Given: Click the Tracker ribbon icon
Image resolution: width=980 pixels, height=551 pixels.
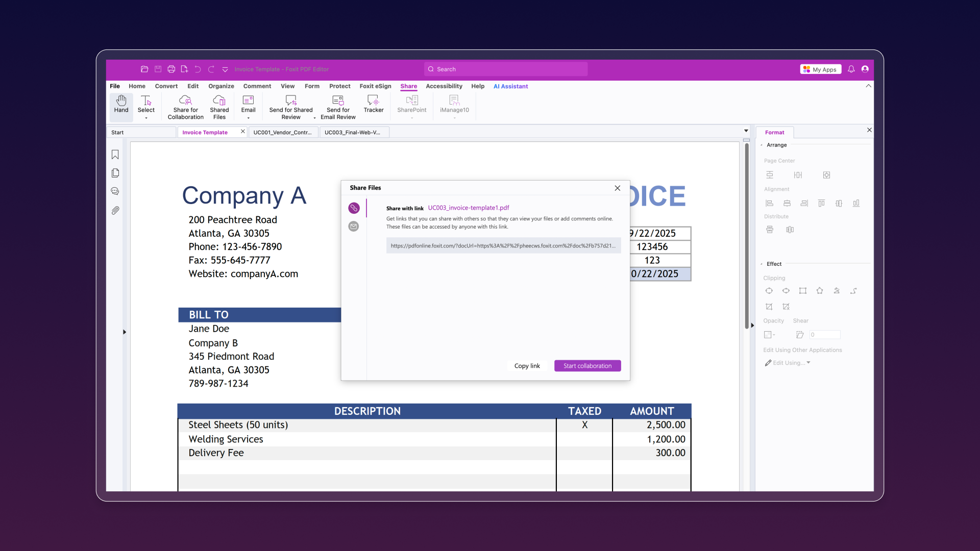Looking at the screenshot, I should [373, 101].
